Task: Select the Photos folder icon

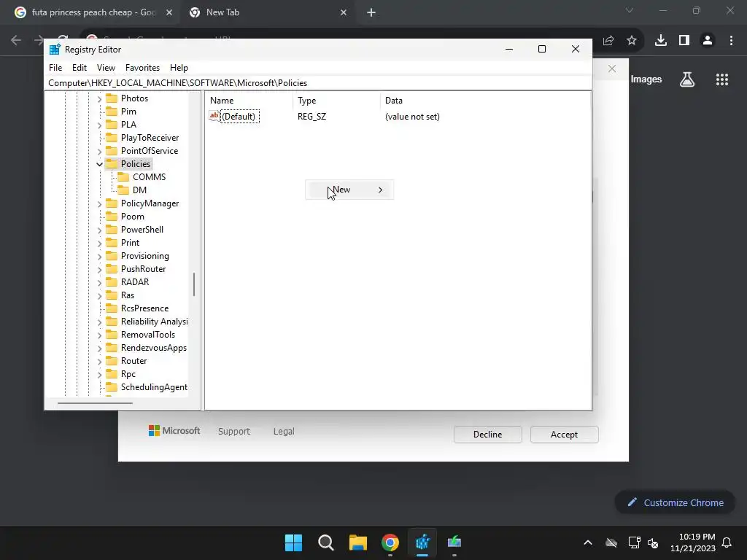Action: click(112, 98)
